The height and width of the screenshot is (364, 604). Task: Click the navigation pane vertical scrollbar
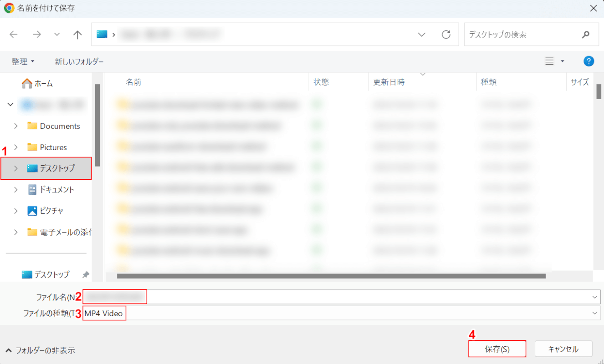coord(97,125)
